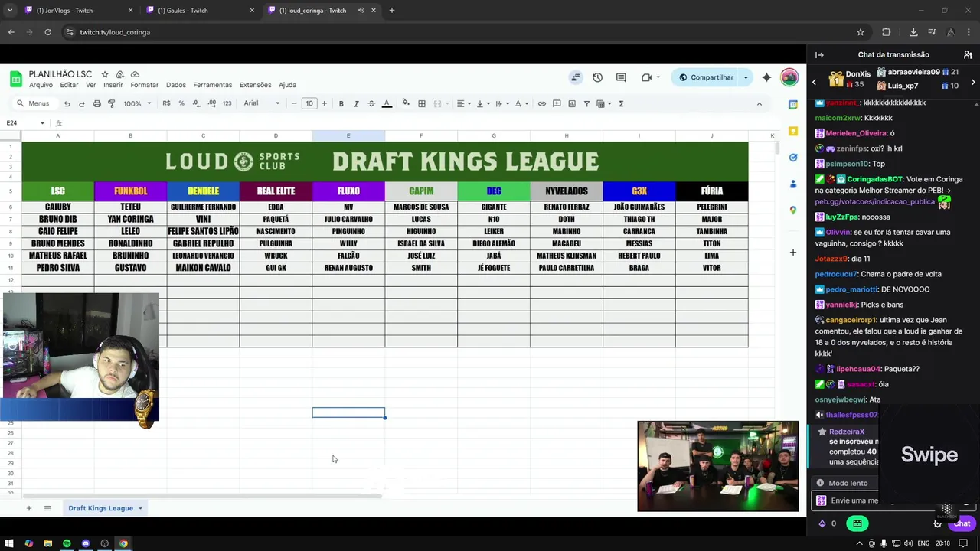Click the undo arrow in Sheets toolbar
Screen dimensions: 980x551
pos(67,103)
